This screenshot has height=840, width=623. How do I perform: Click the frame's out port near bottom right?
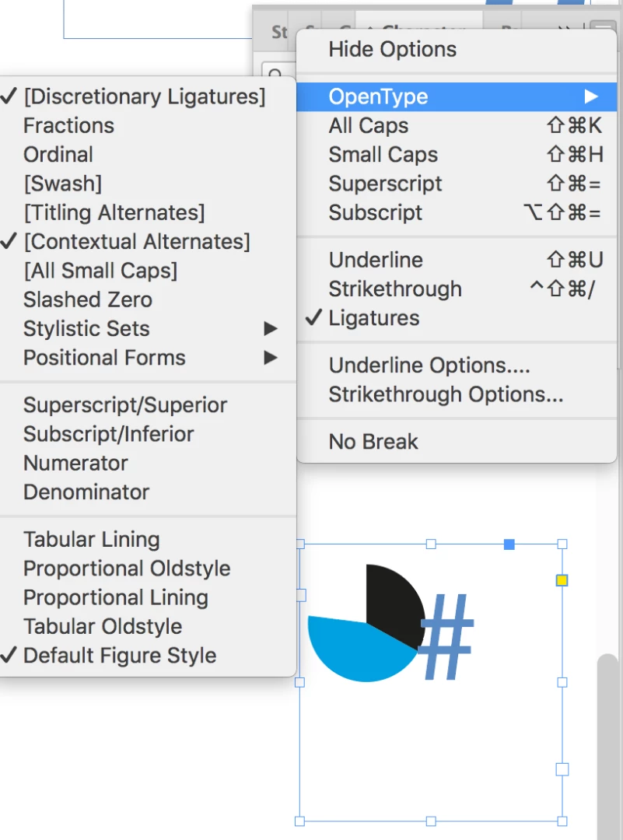click(562, 769)
